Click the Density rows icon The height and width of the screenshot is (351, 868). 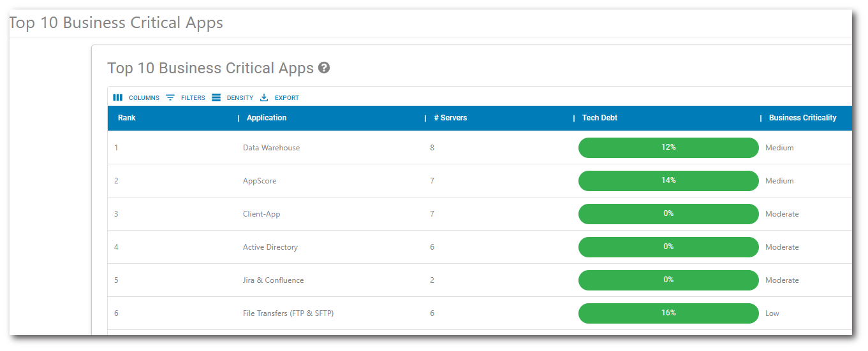point(216,97)
